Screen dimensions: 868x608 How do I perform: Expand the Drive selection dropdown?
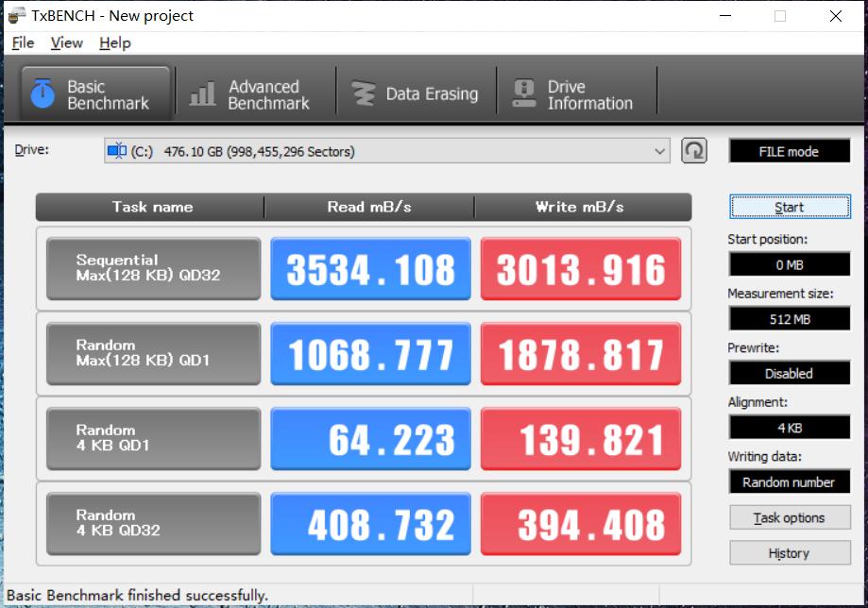coord(659,152)
